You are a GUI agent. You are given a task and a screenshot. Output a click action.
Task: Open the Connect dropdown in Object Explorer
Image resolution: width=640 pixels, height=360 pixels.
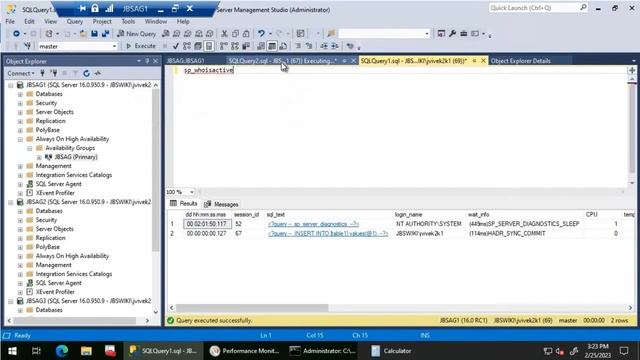pos(21,73)
